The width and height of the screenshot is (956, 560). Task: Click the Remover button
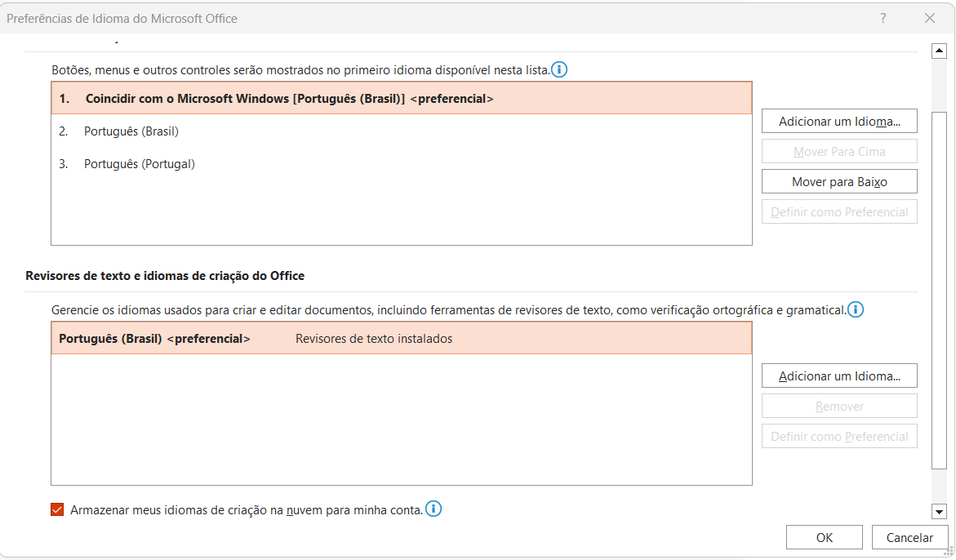[839, 406]
